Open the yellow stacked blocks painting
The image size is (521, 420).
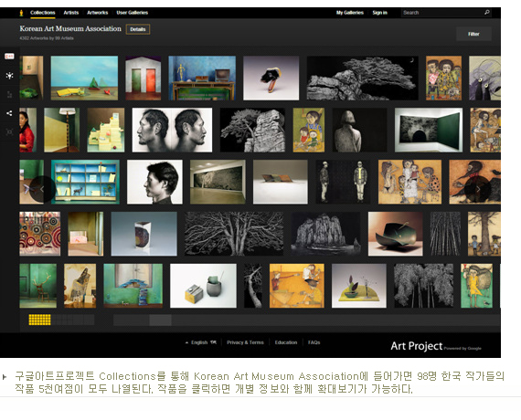(106, 130)
